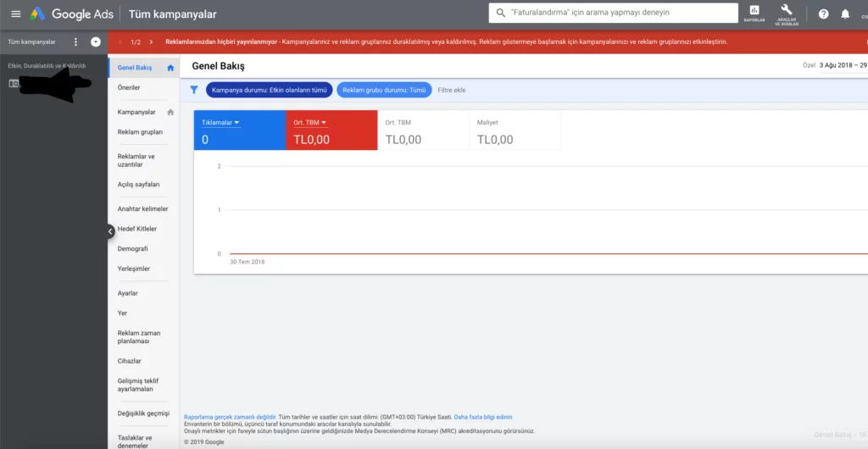The height and width of the screenshot is (449, 868).
Task: Open the Tıklamalar metric dropdown
Action: point(220,123)
